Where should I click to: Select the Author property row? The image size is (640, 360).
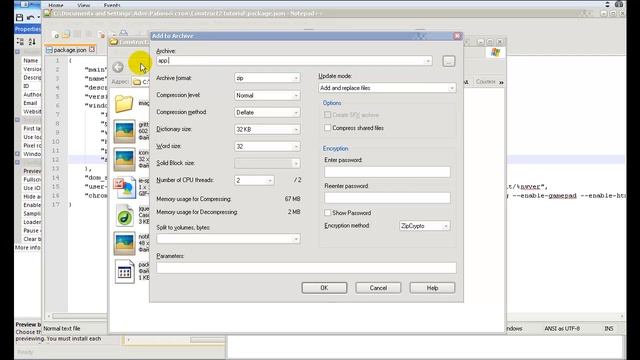pos(31,94)
